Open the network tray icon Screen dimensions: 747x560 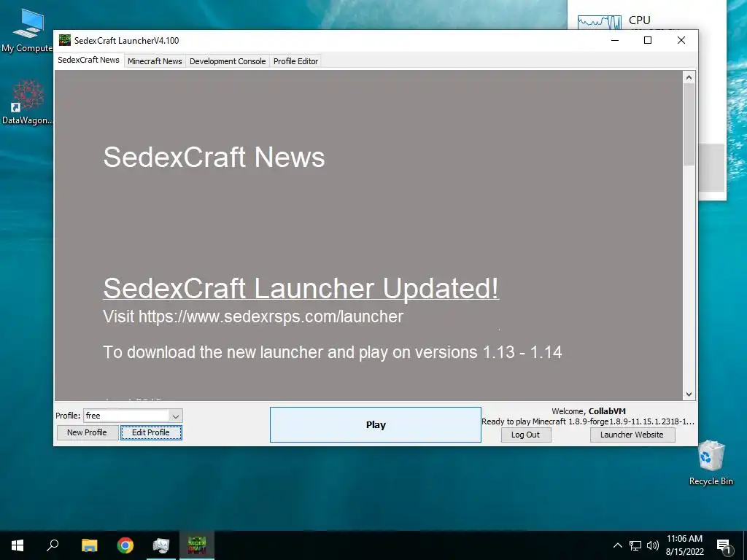[635, 545]
